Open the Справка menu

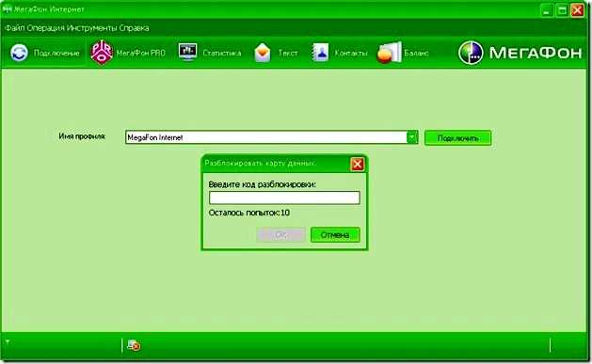(x=134, y=28)
